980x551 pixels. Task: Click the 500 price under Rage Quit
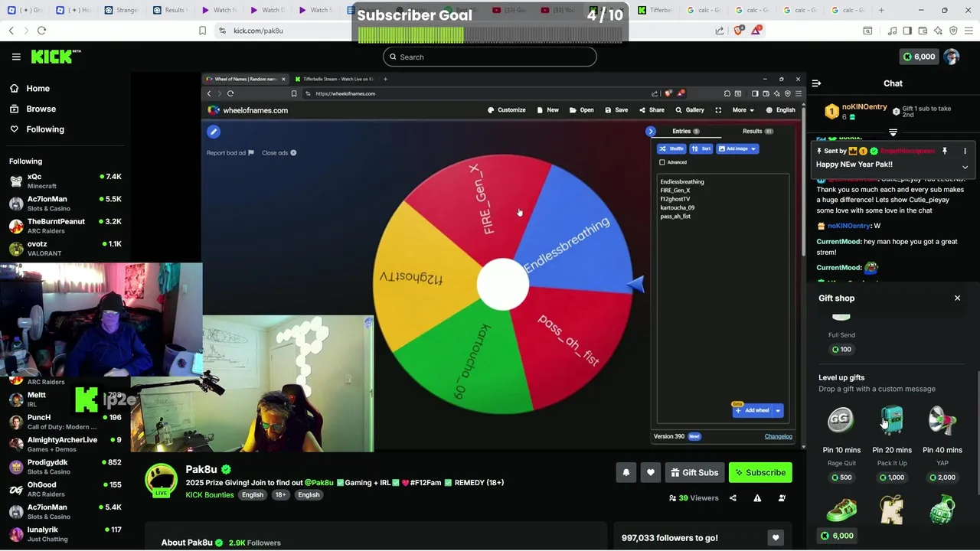[x=841, y=478]
